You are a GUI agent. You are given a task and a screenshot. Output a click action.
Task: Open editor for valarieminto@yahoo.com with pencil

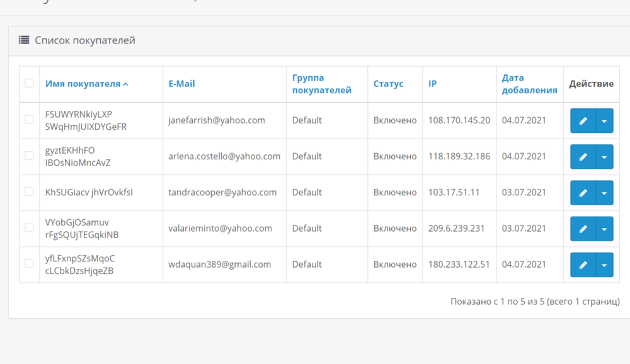point(583,229)
